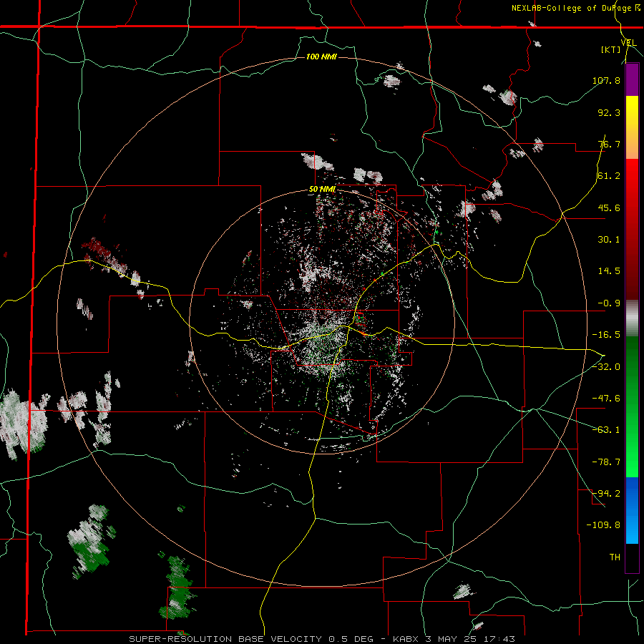Click the [KT] units label
Viewport: 644px width, 644px height.
611,49
